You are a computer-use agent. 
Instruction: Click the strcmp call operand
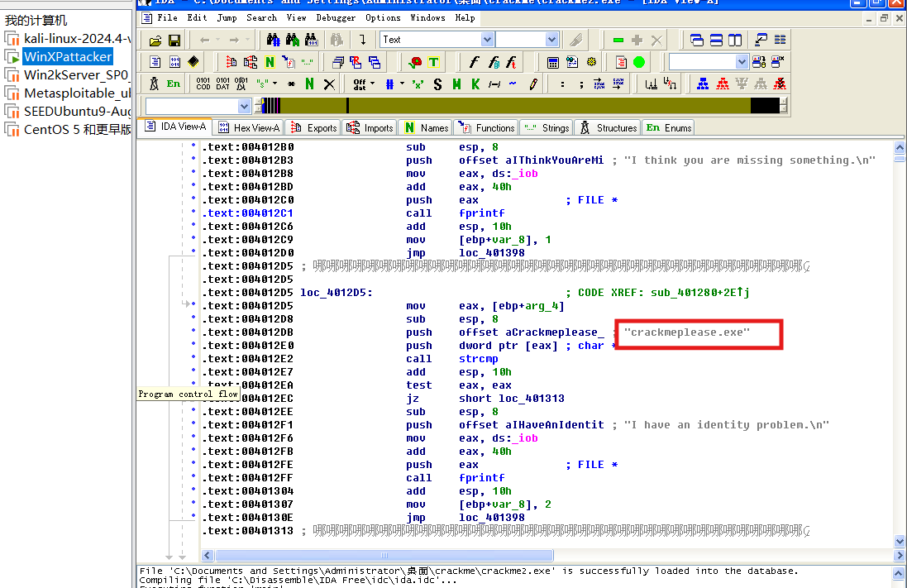coord(479,359)
